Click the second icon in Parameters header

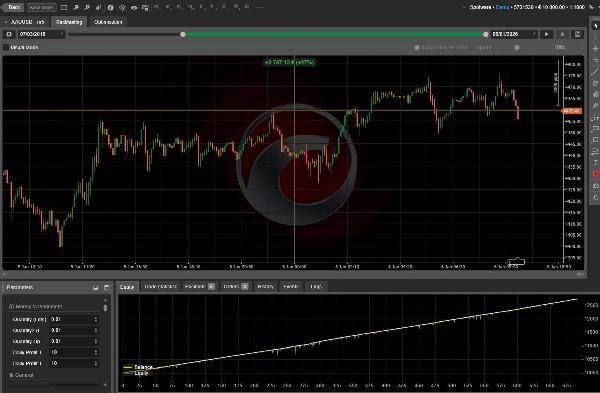point(107,287)
